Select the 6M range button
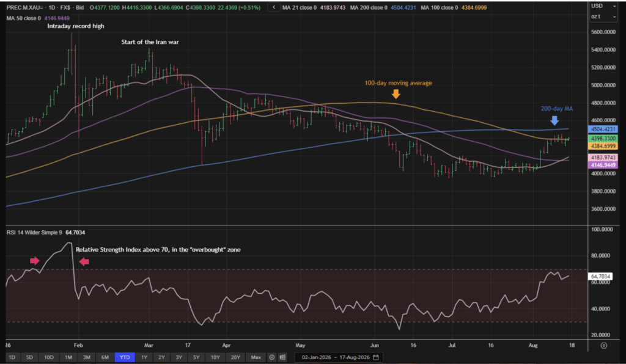 tap(105, 357)
